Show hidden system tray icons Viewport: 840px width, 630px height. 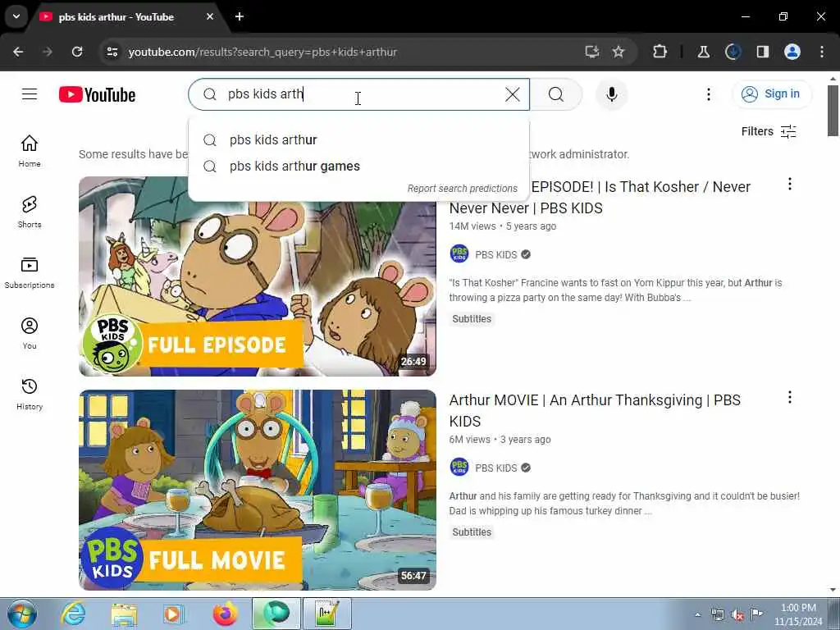(697, 614)
